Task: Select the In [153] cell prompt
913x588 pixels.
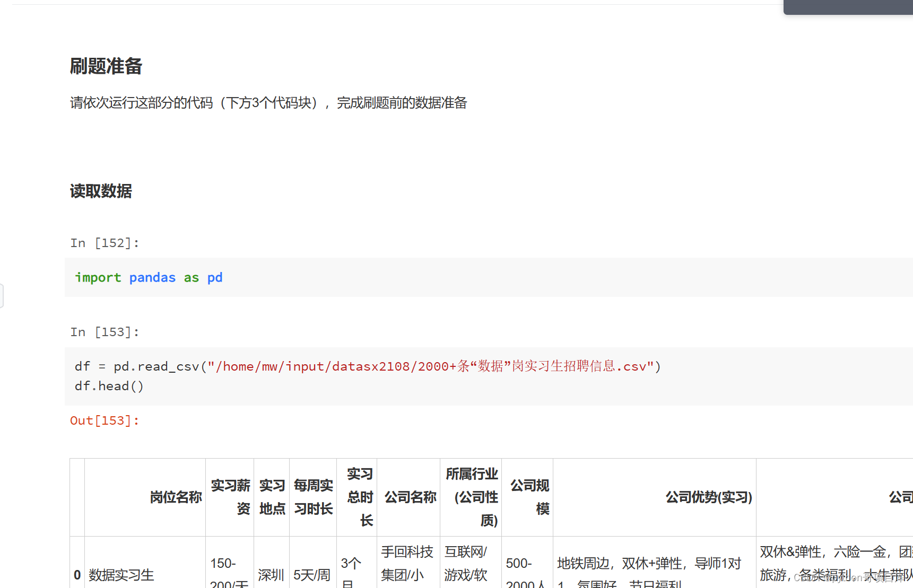Action: pyautogui.click(x=105, y=331)
